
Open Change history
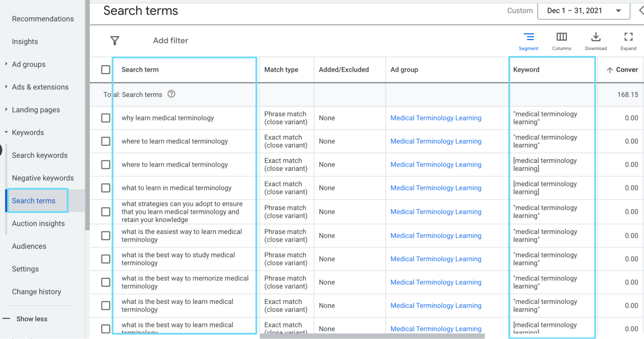[x=36, y=292]
